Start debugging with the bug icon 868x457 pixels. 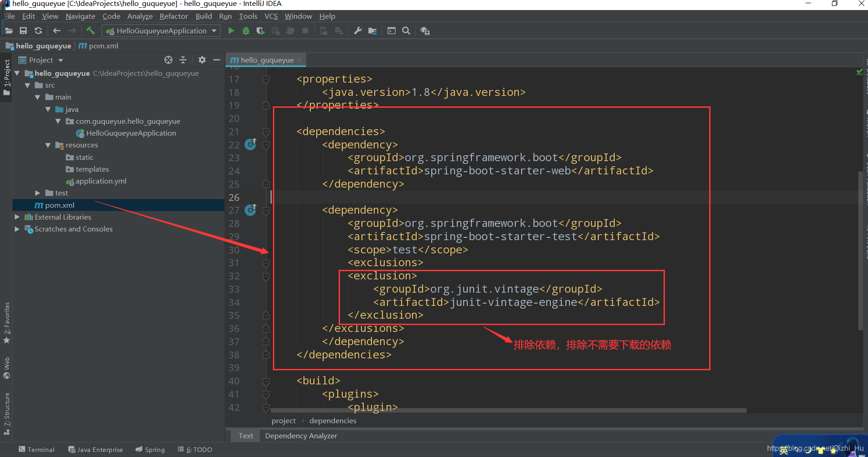coord(246,31)
